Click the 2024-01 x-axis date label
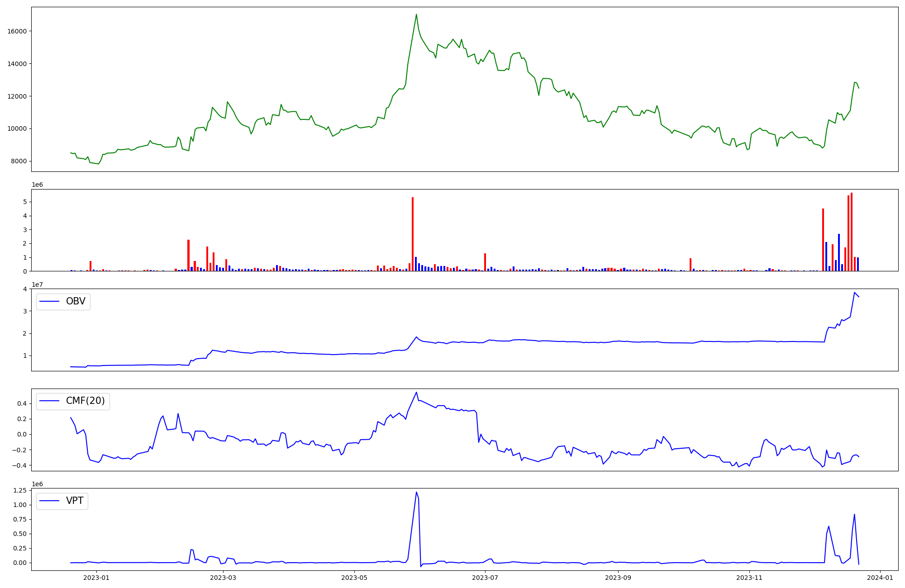The height and width of the screenshot is (588, 905). click(880, 578)
